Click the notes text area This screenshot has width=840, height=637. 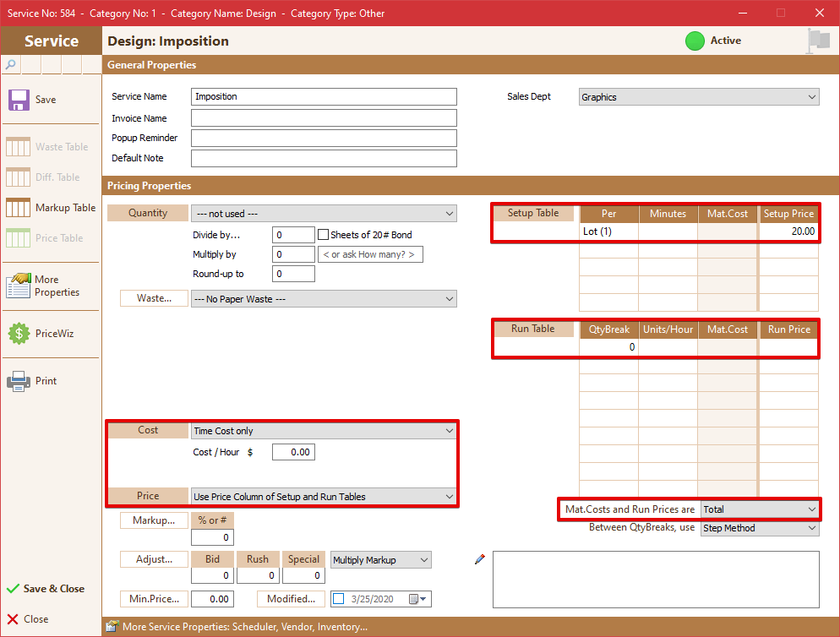point(656,580)
